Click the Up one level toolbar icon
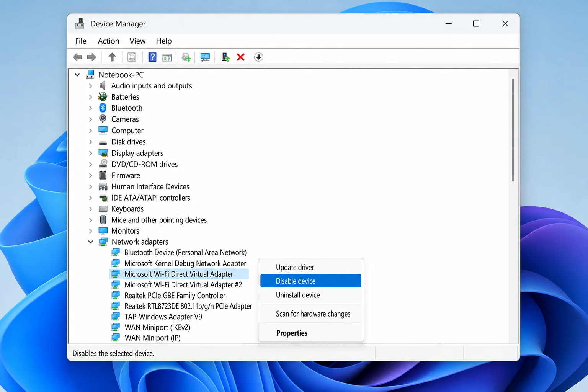 (112, 57)
